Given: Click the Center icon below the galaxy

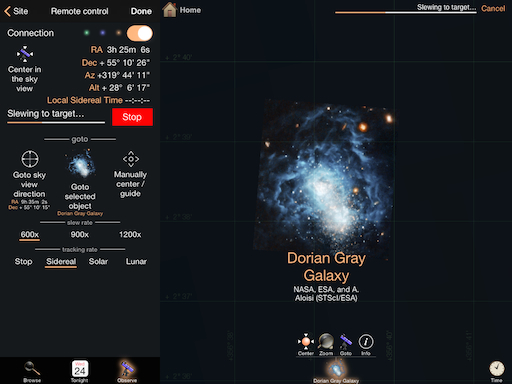Looking at the screenshot, I should 306,342.
